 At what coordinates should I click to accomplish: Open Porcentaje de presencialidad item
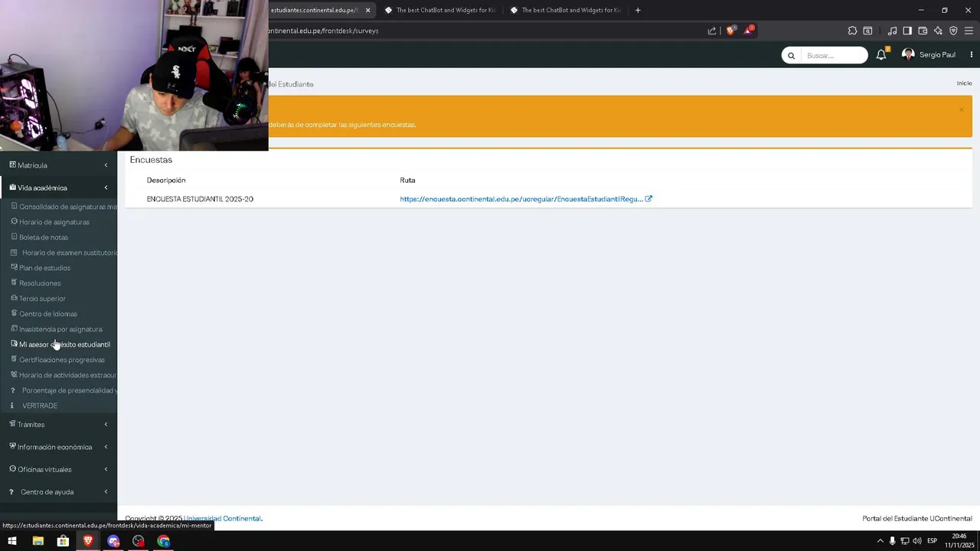point(64,390)
